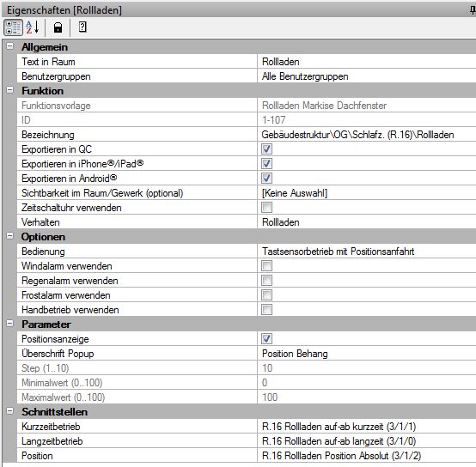Uncheck Exportieren in QC
This screenshot has height=467, width=476.
coord(266,149)
